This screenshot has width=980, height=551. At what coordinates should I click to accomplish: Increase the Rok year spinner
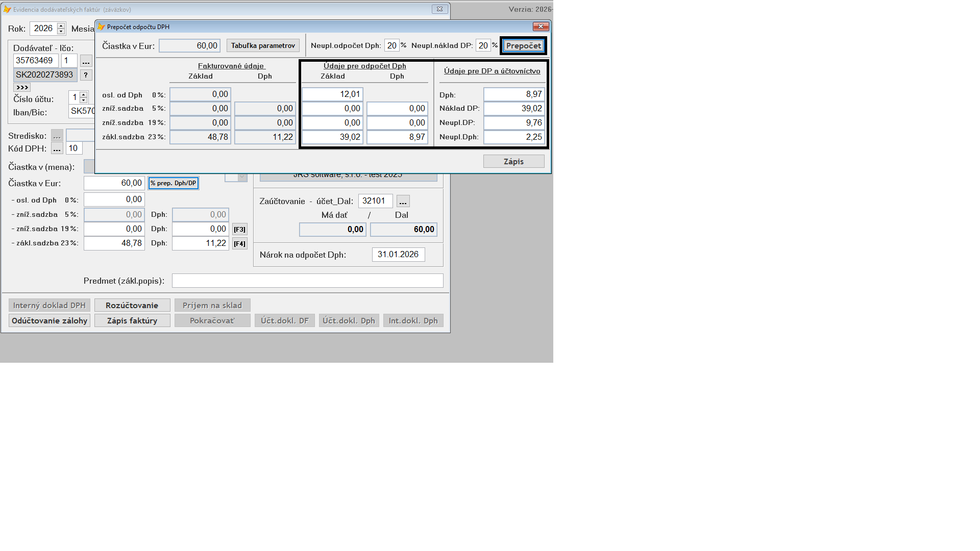pos(61,26)
